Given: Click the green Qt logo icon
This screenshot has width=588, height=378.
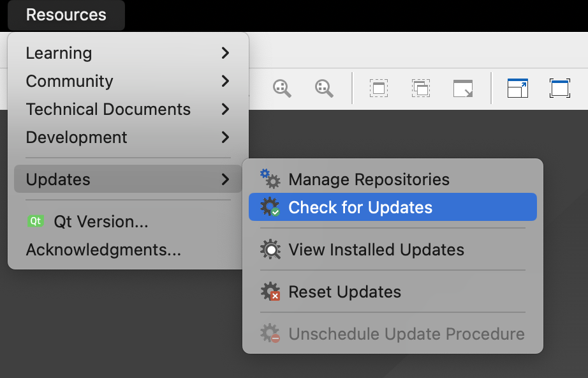Looking at the screenshot, I should point(36,222).
